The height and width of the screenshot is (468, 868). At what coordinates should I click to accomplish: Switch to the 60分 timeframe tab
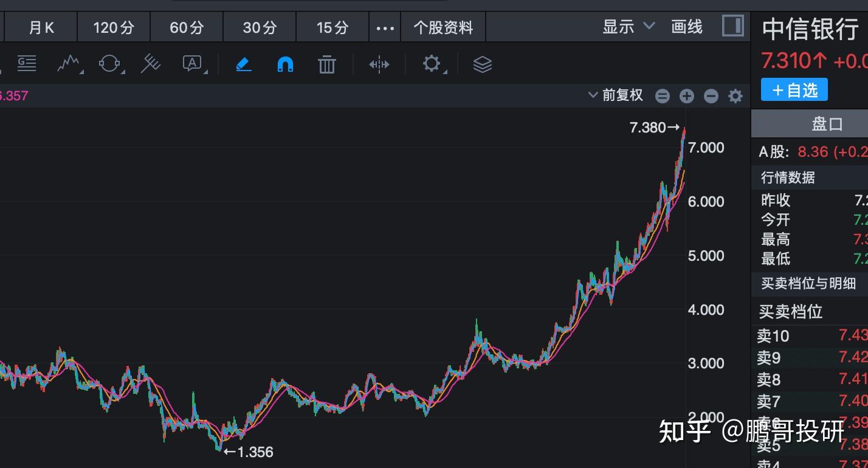point(186,27)
